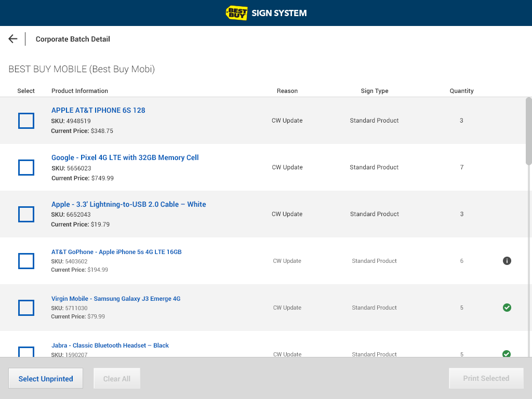
Task: Click Current Price $348.75
Action: (82, 131)
